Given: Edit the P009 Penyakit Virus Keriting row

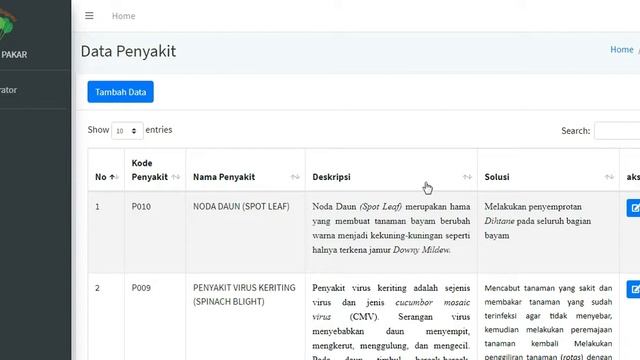Looking at the screenshot, I should pos(634,289).
